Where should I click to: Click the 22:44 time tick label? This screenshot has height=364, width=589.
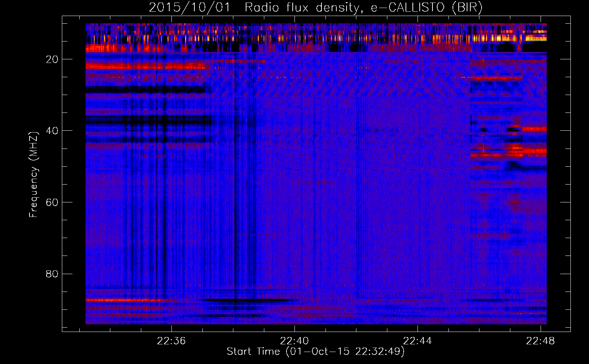click(417, 341)
